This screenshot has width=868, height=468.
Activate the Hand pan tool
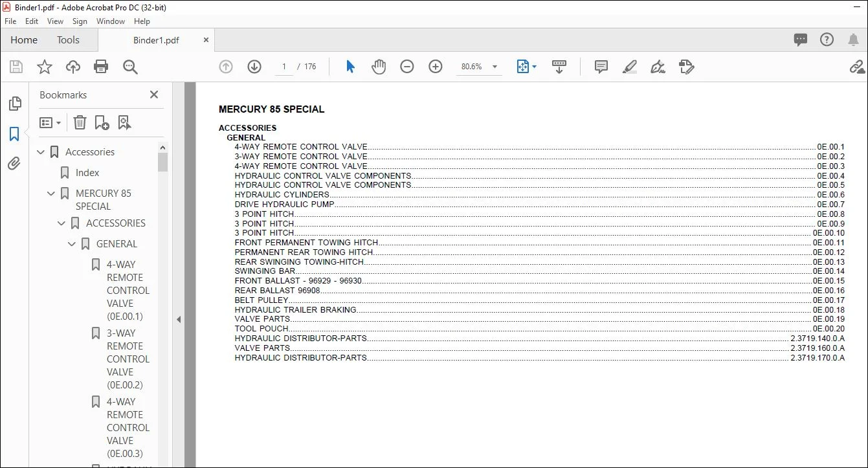click(x=379, y=67)
